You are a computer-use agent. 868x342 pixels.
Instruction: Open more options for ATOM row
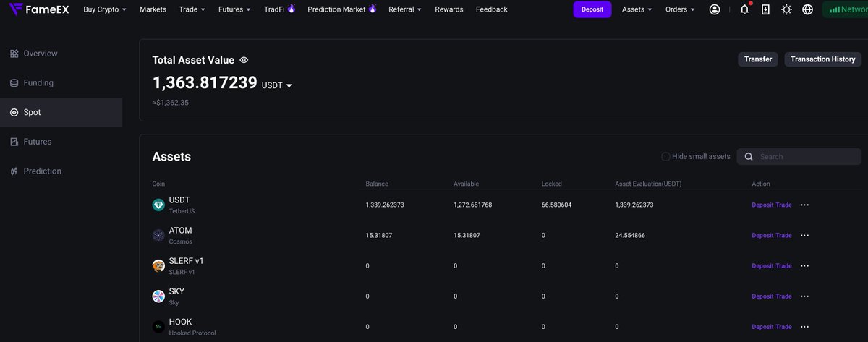click(x=804, y=236)
